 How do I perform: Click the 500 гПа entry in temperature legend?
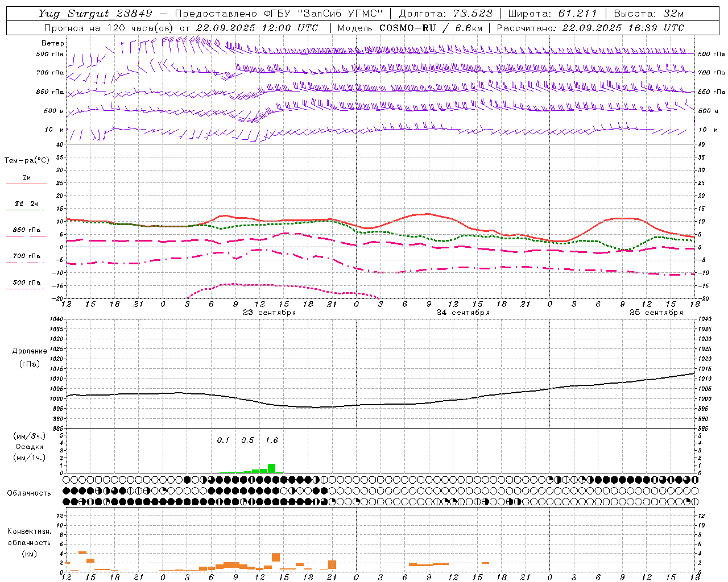27,282
